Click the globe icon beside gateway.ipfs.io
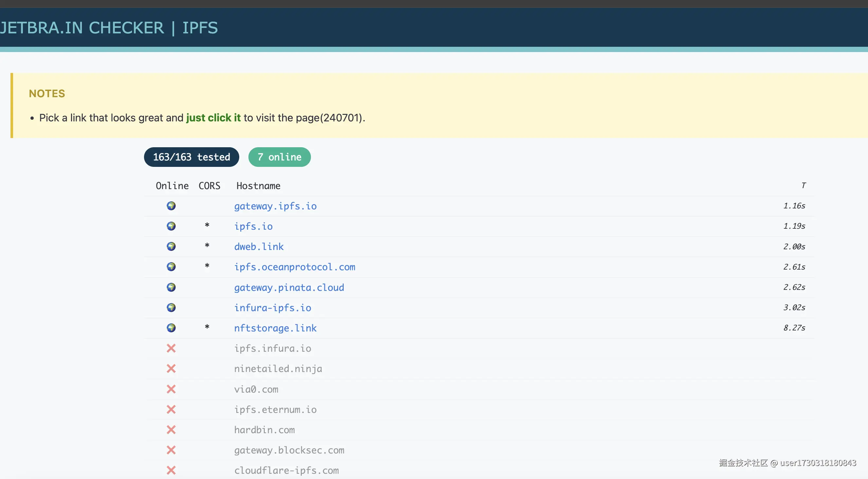 [171, 206]
